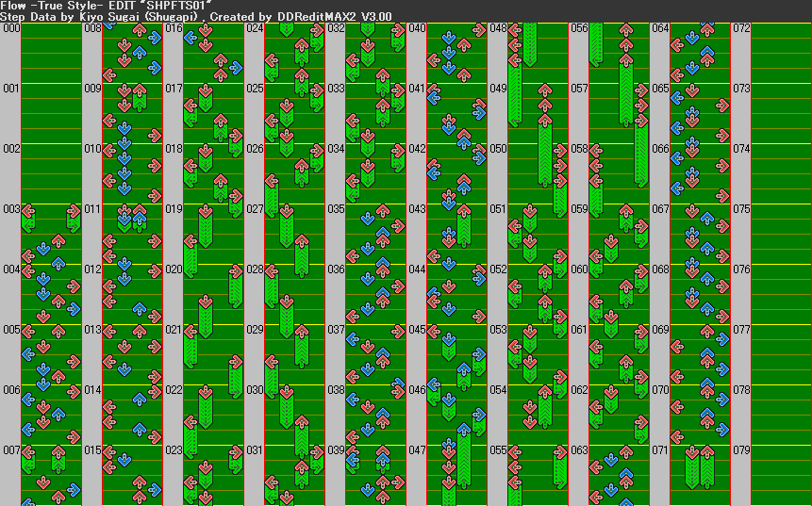Click measure number 040
812x506 pixels.
[x=417, y=28]
